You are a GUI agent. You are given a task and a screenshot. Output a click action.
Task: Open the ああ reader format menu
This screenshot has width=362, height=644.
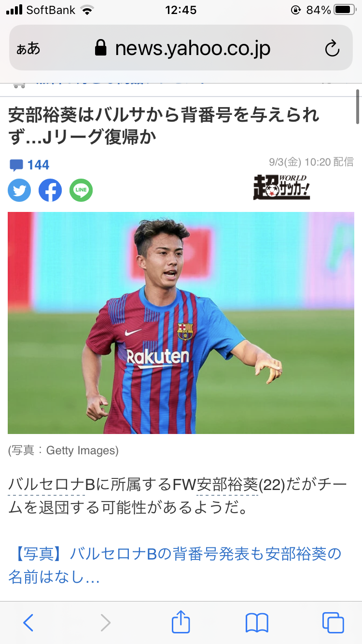(28, 49)
